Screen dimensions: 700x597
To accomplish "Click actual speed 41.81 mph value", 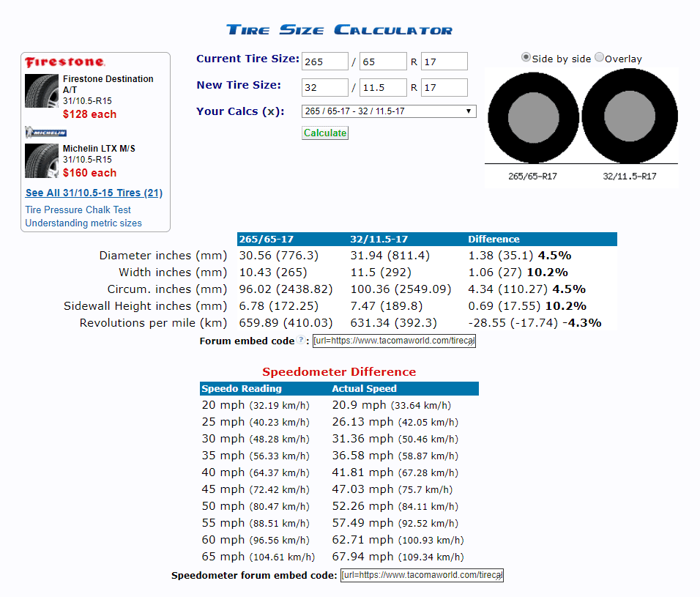I will click(x=395, y=472).
